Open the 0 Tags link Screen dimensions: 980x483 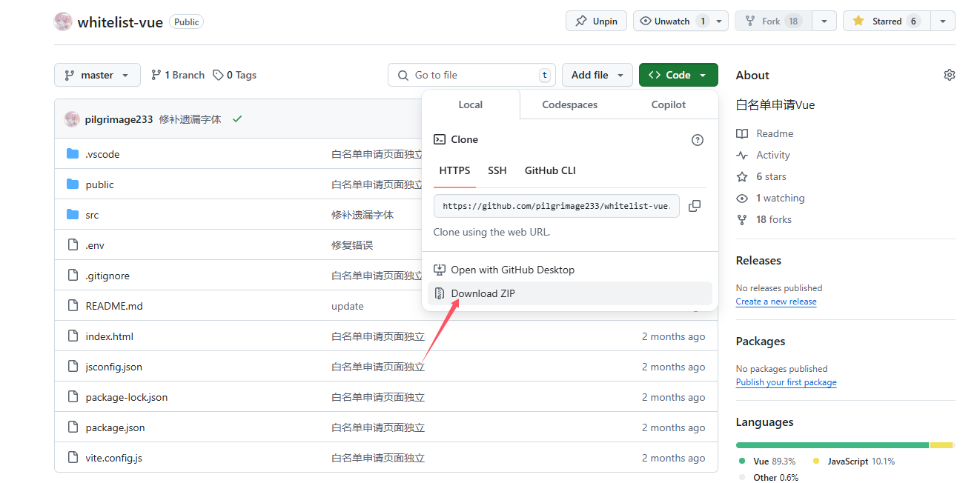click(x=234, y=75)
